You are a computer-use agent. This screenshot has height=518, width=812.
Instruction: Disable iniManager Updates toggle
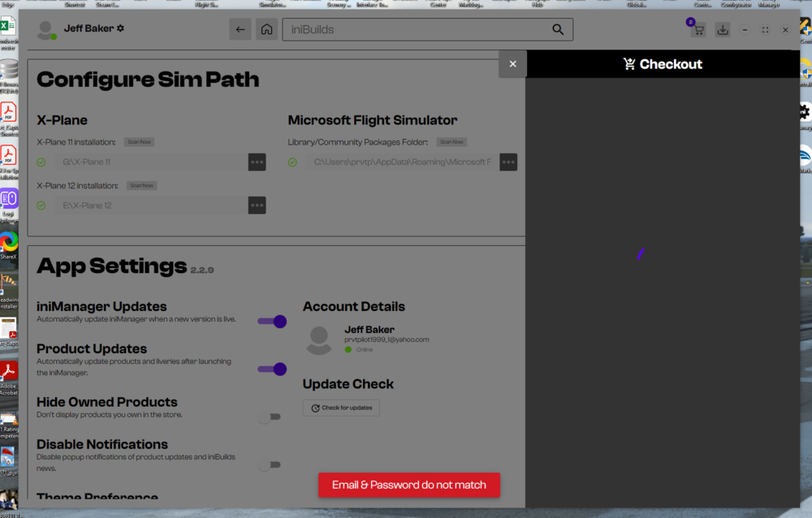[272, 322]
